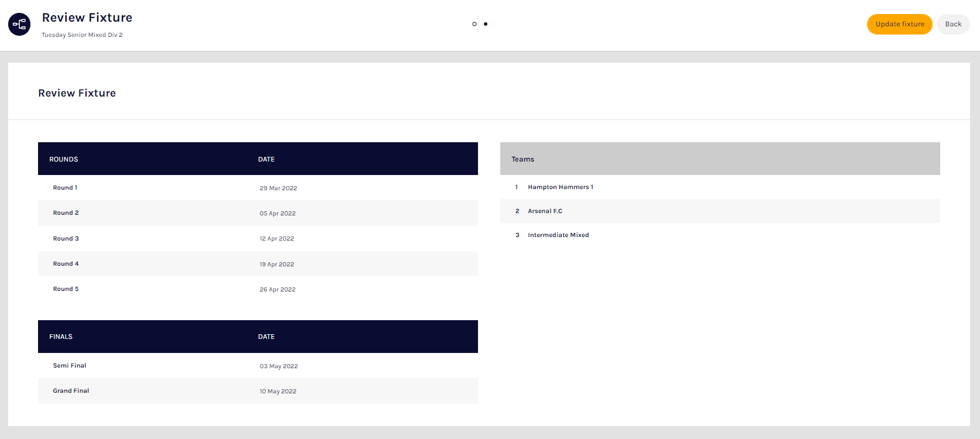
Task: Select the first step indicator dot
Action: [474, 24]
